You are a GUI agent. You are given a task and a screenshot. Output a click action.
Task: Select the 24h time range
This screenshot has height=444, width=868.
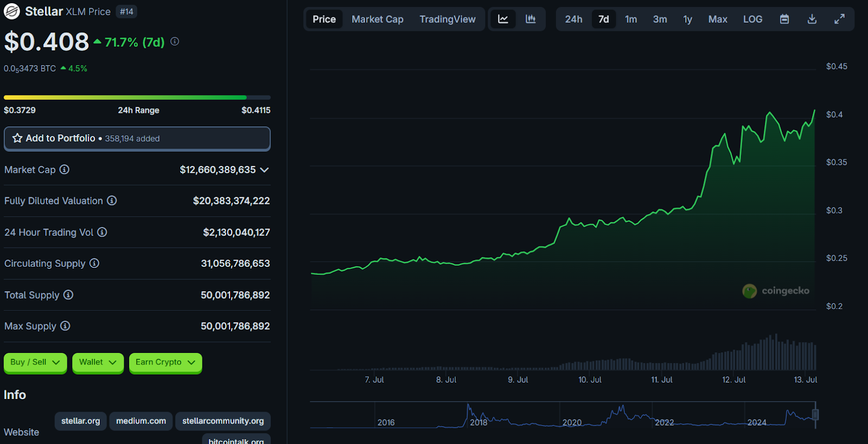click(573, 19)
